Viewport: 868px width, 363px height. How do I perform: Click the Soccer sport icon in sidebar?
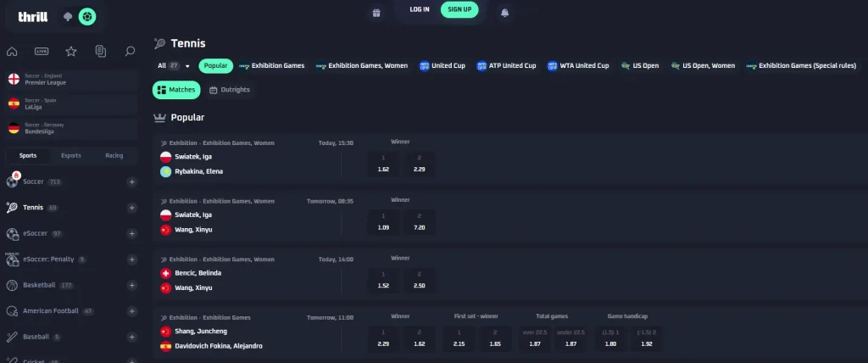coord(12,181)
